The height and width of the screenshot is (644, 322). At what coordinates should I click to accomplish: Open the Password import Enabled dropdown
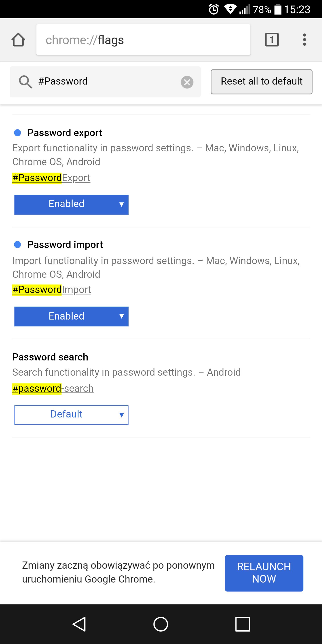click(72, 316)
